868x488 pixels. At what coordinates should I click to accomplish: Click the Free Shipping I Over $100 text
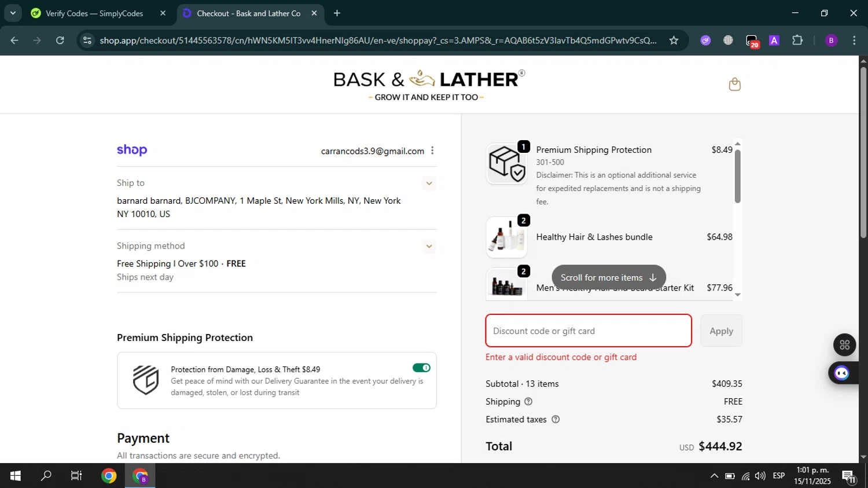(168, 264)
